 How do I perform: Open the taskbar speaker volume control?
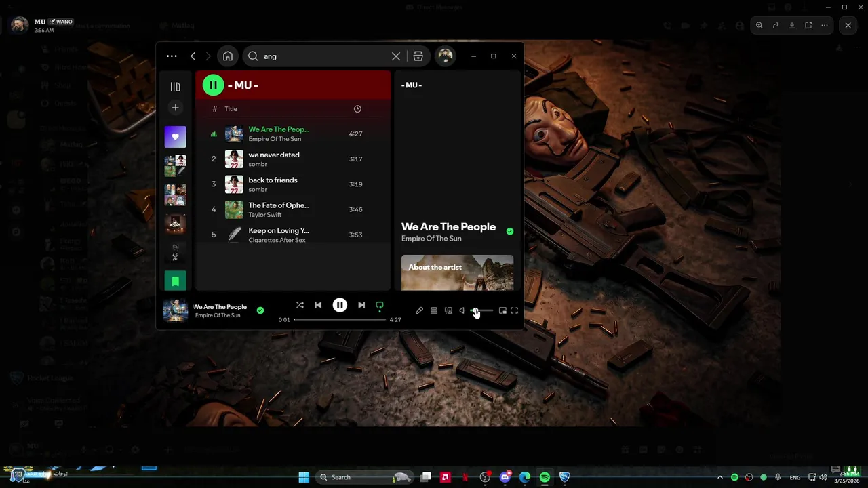823,477
